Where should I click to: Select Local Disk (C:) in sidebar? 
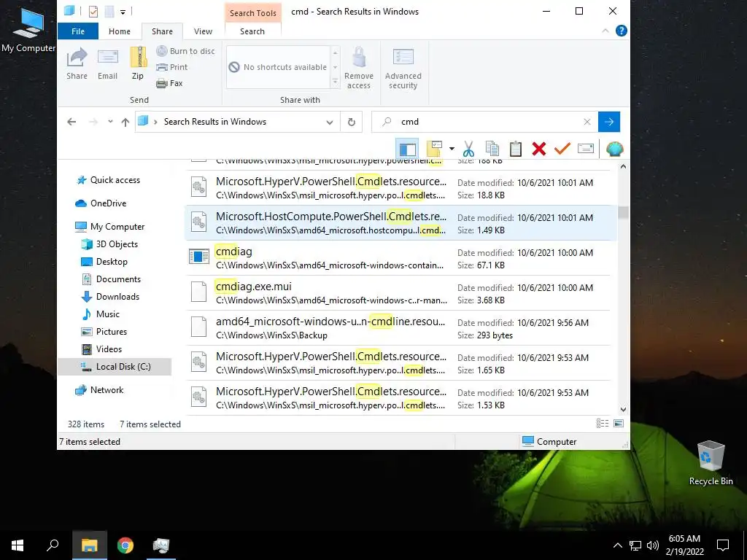click(x=115, y=367)
